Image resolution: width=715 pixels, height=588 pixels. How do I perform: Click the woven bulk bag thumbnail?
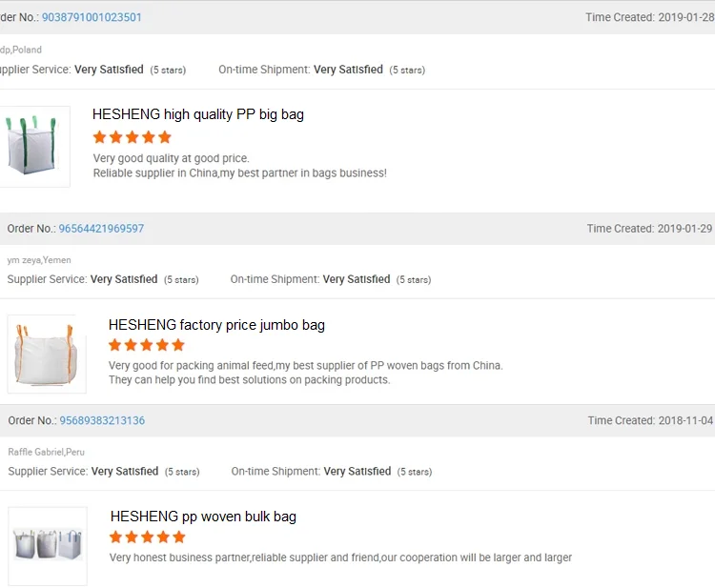(48, 545)
